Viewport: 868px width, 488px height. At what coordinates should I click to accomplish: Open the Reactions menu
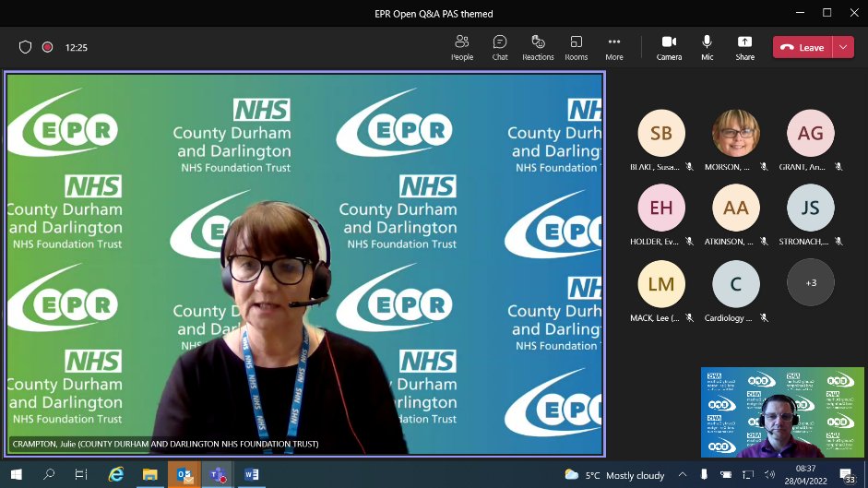point(538,48)
